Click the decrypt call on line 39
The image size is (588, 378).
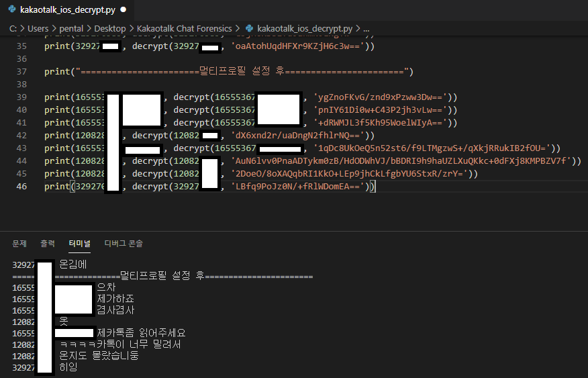point(191,97)
